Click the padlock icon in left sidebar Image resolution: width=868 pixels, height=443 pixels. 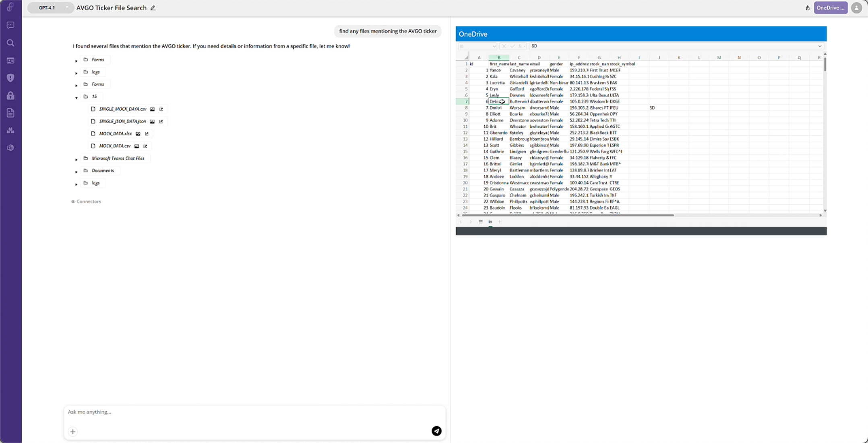[10, 95]
